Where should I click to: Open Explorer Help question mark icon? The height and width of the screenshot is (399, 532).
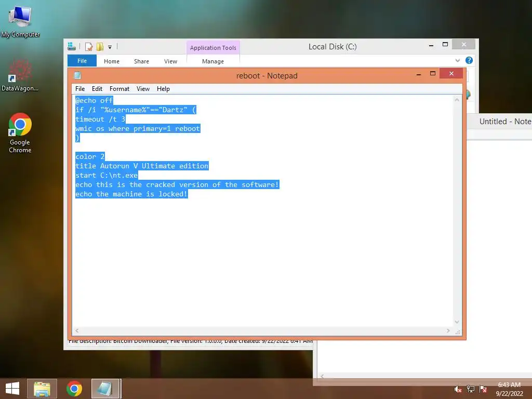469,60
